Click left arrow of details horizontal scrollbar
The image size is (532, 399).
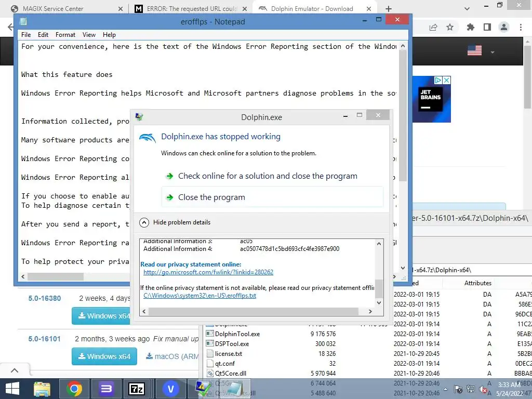point(144,312)
